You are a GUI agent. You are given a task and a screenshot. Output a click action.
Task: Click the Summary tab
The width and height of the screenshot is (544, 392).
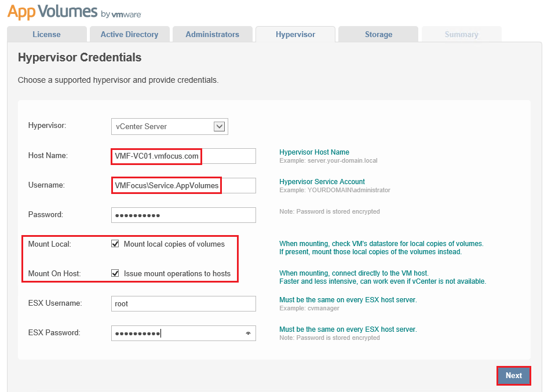pos(461,34)
